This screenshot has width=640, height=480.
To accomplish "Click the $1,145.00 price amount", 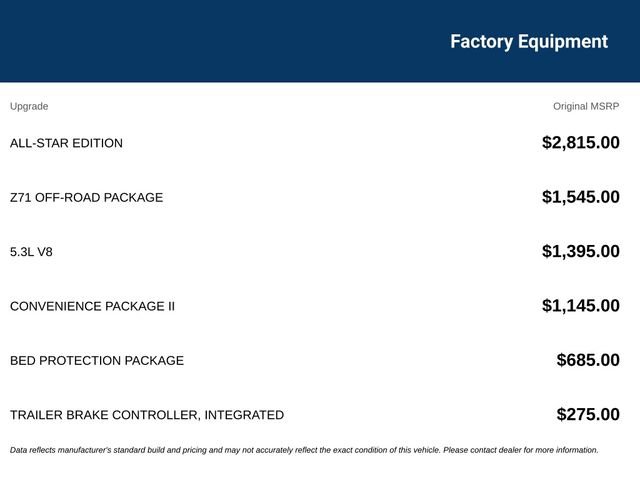I will pyautogui.click(x=580, y=305).
